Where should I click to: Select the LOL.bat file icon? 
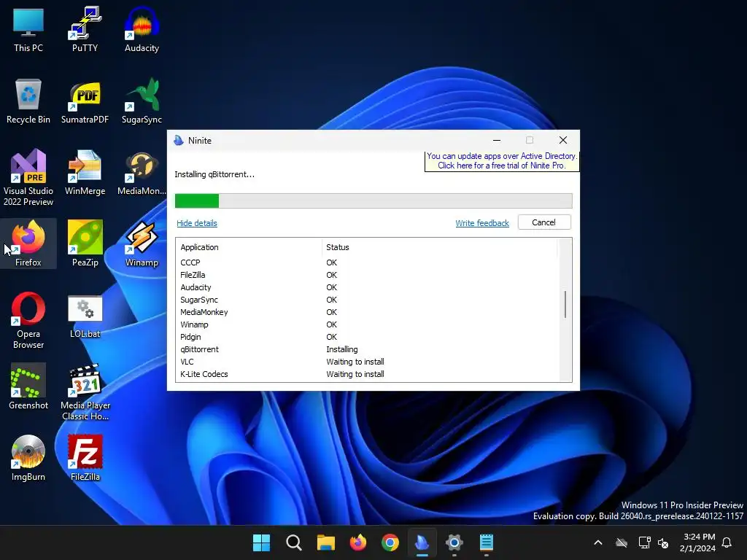click(85, 316)
